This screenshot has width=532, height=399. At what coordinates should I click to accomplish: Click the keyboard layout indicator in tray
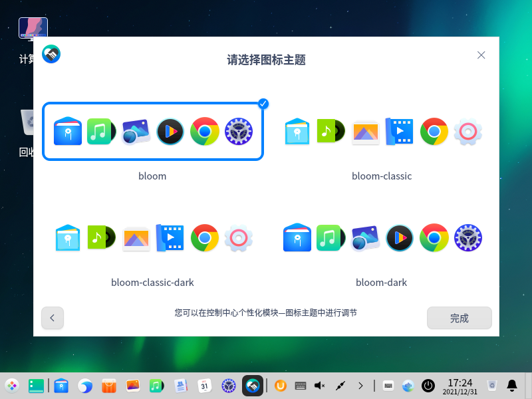[388, 386]
